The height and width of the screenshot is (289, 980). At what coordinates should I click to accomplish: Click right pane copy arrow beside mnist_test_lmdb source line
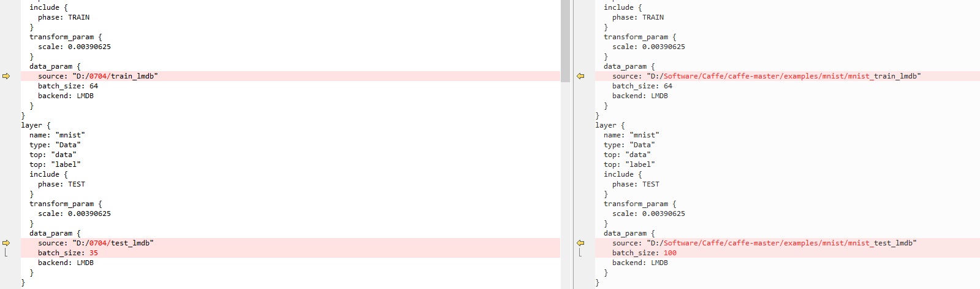pos(580,243)
